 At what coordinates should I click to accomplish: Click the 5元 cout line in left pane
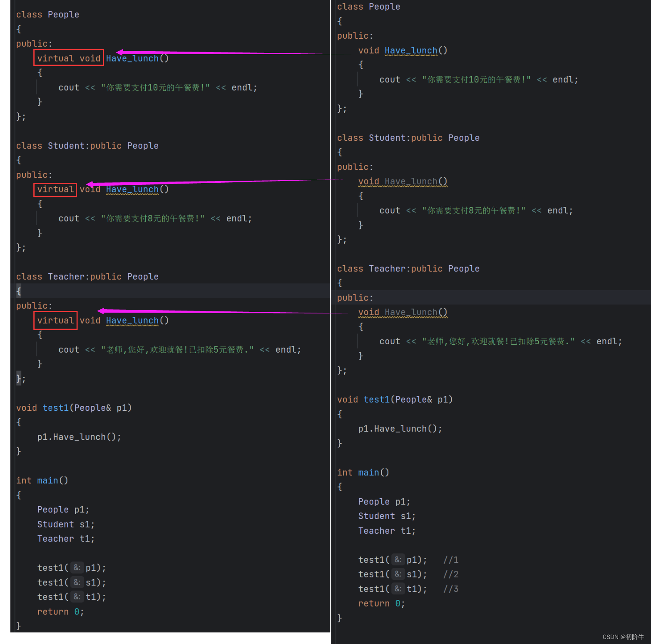pos(179,350)
